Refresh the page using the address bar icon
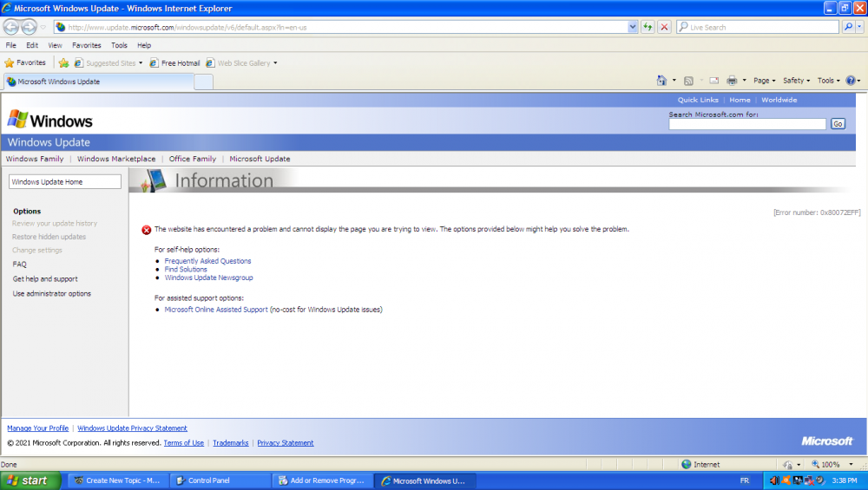This screenshot has width=868, height=490. (x=648, y=27)
